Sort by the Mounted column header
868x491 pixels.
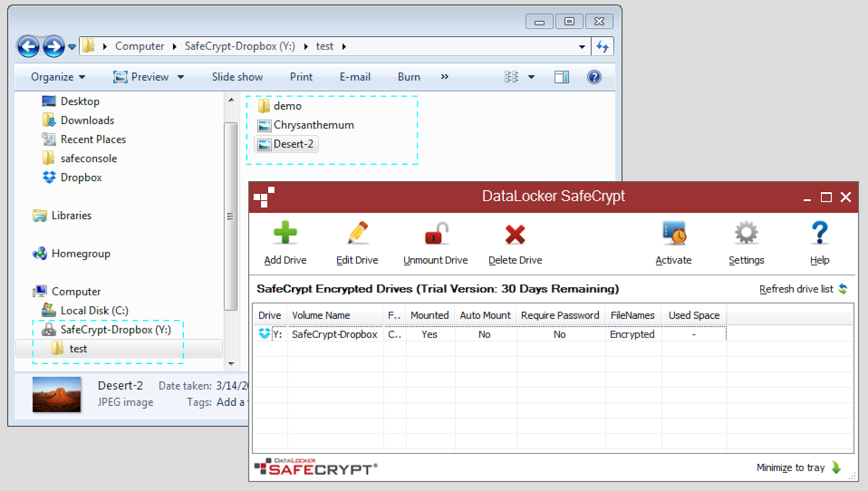point(430,315)
